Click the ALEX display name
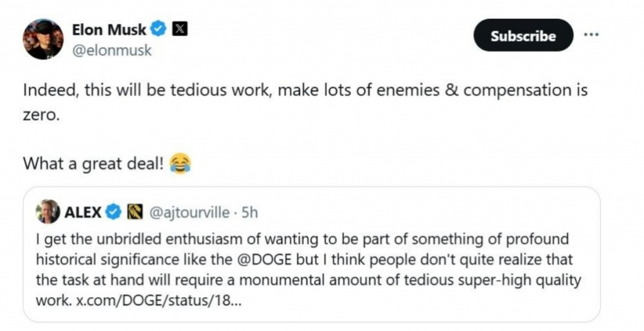The image size is (644, 331). tap(83, 213)
